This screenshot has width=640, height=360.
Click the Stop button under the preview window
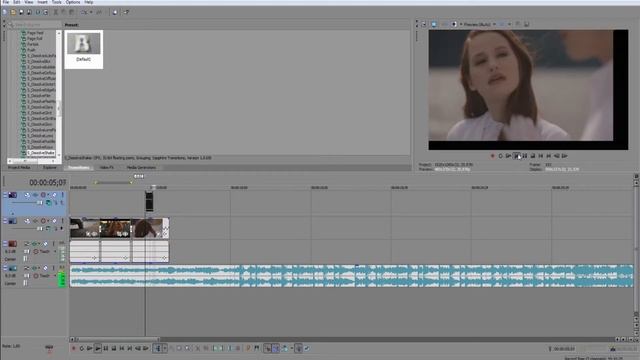click(x=533, y=156)
